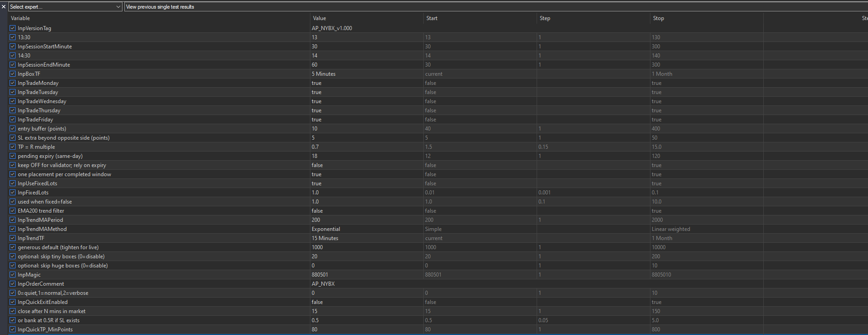Click the Stop column header
Image resolution: width=868 pixels, height=335 pixels.
click(x=707, y=18)
